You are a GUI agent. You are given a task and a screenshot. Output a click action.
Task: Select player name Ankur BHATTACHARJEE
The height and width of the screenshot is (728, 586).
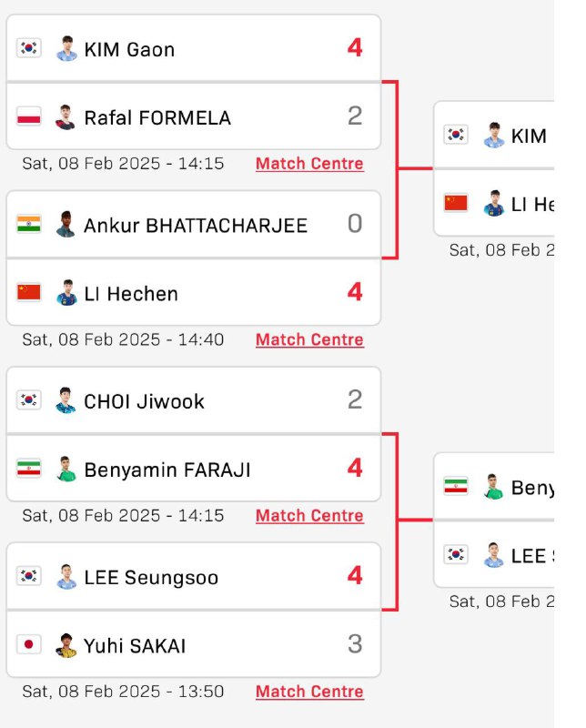tap(196, 226)
